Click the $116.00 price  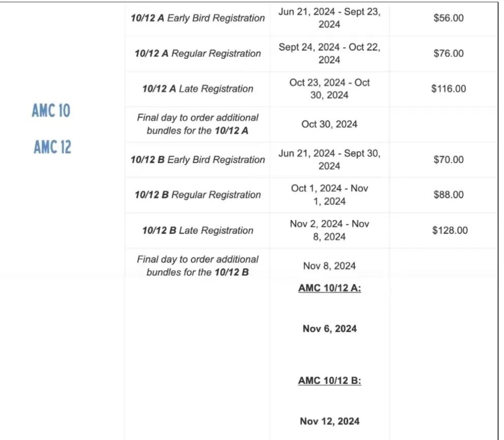[x=449, y=89]
